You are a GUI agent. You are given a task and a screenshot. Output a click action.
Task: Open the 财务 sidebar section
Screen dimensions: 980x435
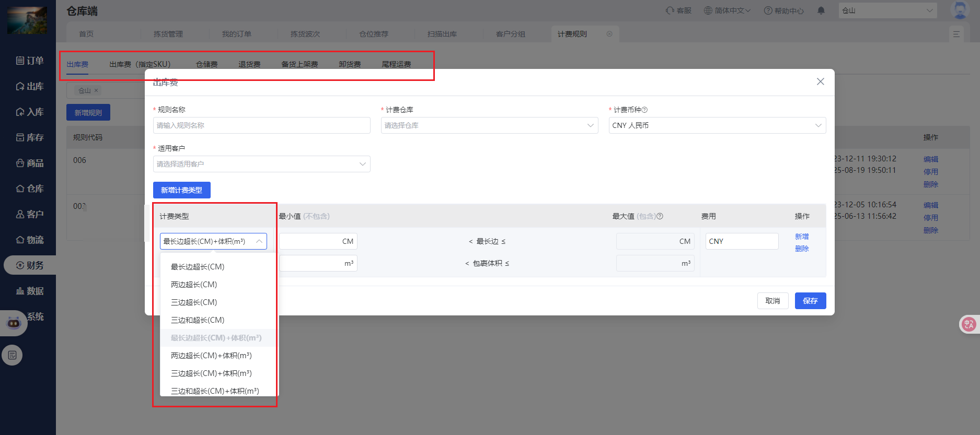click(x=30, y=265)
